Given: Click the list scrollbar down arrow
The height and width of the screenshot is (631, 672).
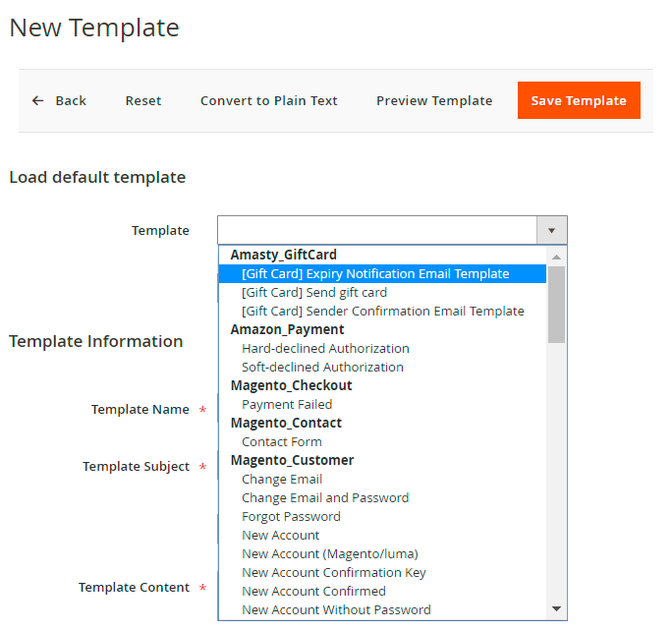Looking at the screenshot, I should 556,609.
